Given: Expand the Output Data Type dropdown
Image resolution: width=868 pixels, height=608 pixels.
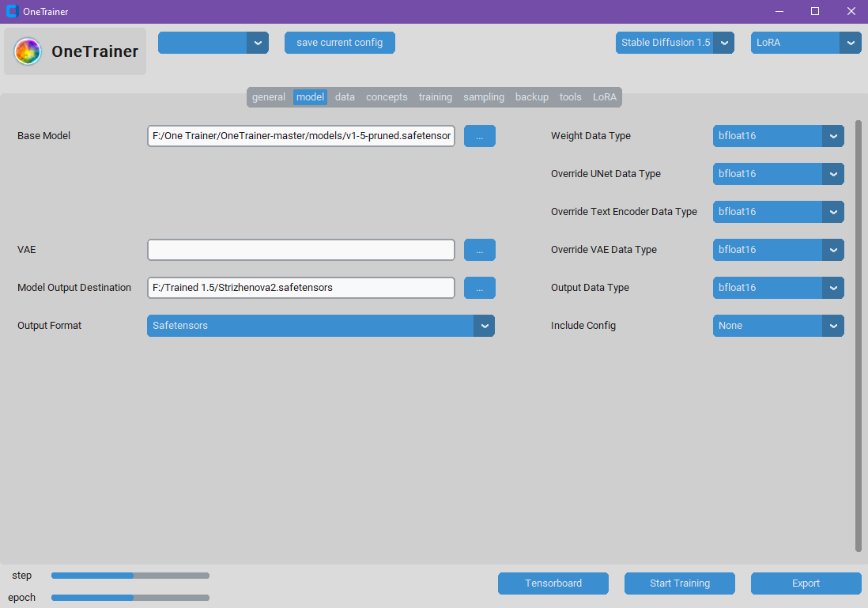Looking at the screenshot, I should coord(779,287).
